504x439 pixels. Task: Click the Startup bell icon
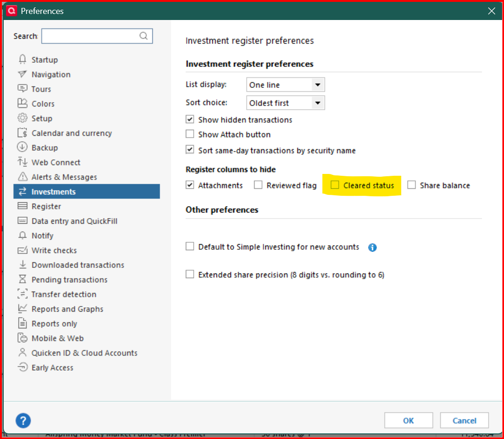point(22,59)
